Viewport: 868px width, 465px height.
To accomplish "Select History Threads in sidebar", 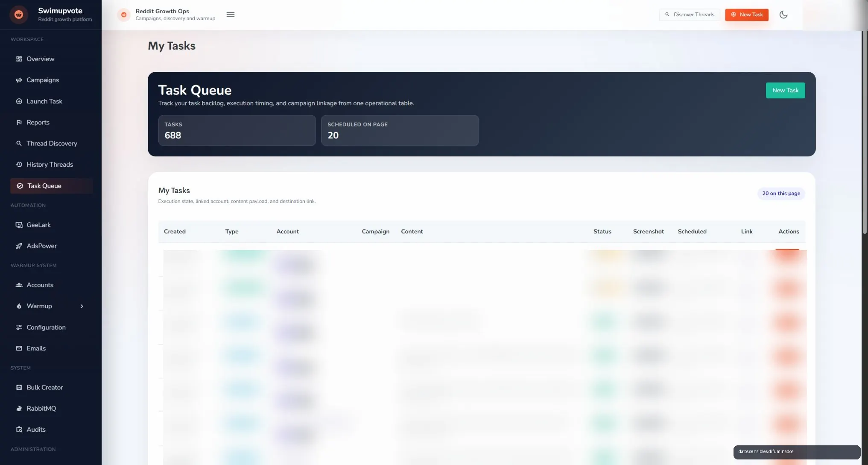I will pos(52,165).
